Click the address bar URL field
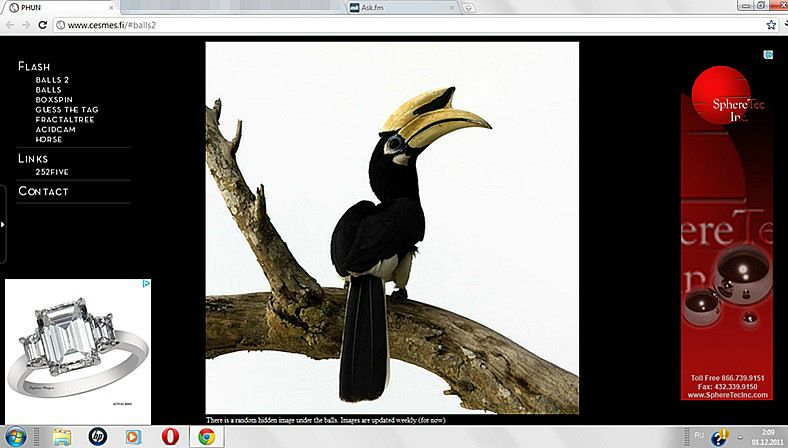Screen dimensions: 788x448 [410, 25]
